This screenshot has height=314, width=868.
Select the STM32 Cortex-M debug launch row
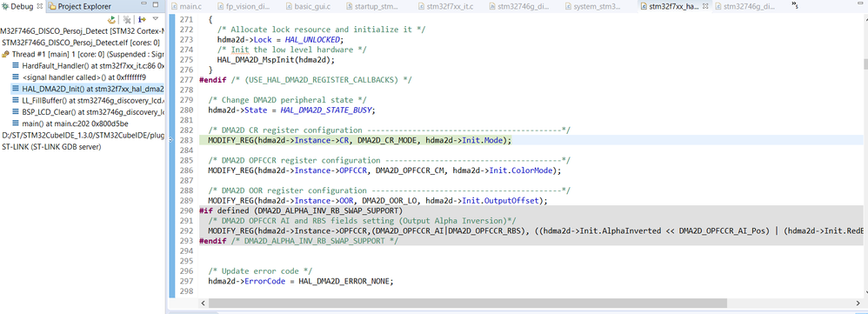click(x=83, y=30)
